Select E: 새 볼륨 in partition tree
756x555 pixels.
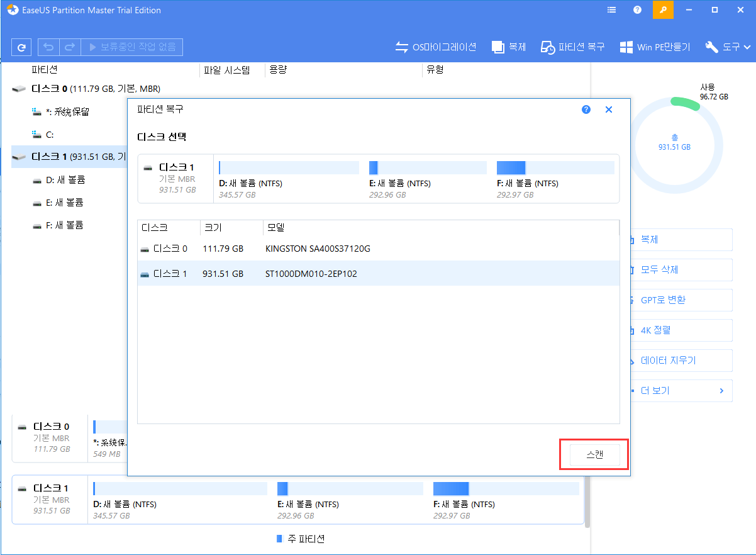(x=58, y=202)
